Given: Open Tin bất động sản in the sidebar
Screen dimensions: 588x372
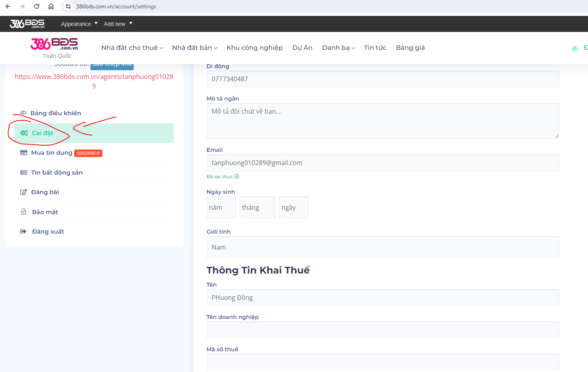Looking at the screenshot, I should [x=57, y=173].
